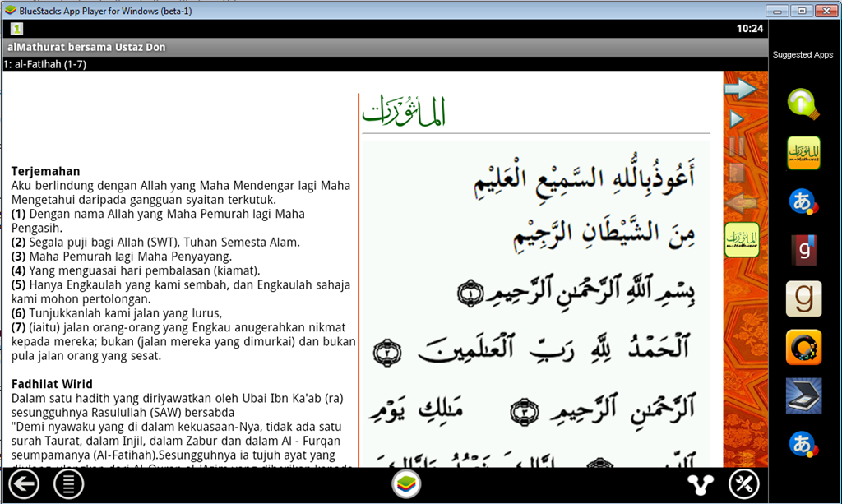Click translation line '(6) Tunjukkanlah kami jalan'
Screen dimensions: 842x504
[117, 313]
